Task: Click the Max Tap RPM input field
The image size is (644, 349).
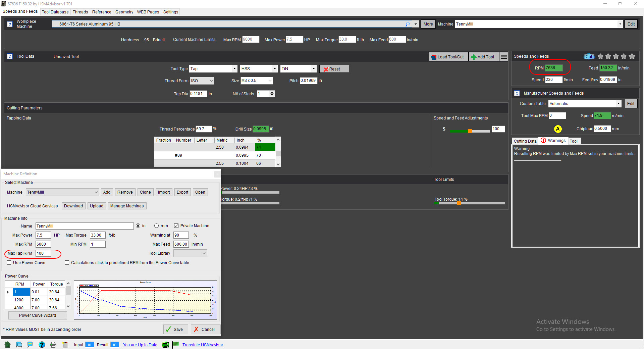Action: (x=43, y=253)
